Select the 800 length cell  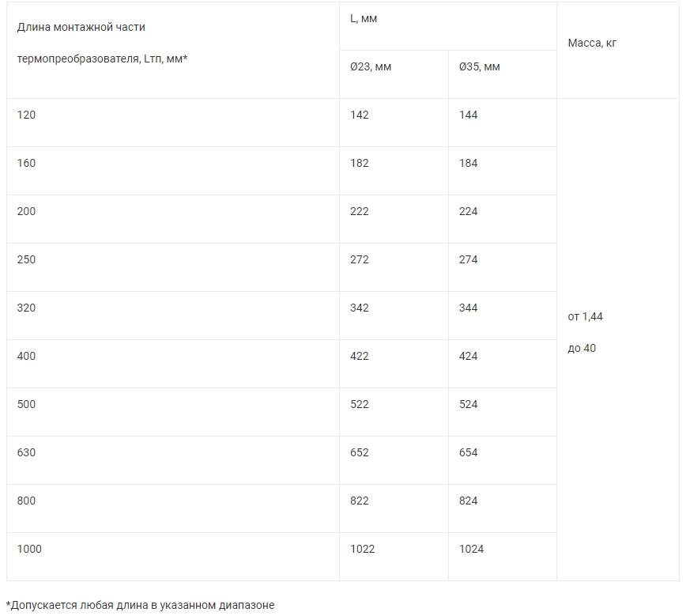click(26, 501)
